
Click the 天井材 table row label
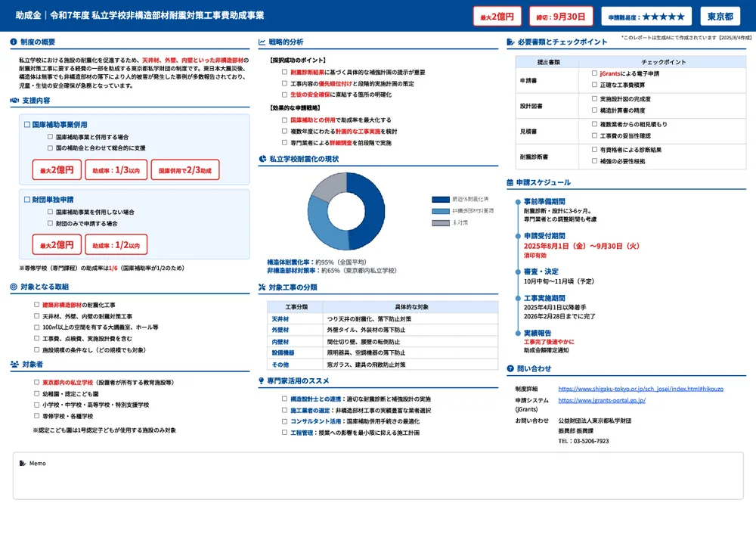click(x=280, y=319)
